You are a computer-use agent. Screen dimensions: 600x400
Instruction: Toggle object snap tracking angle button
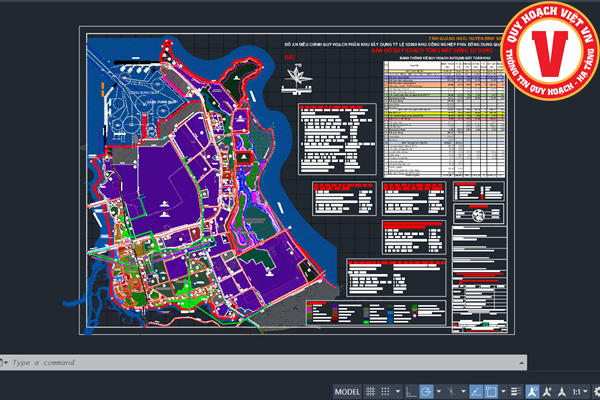click(x=476, y=391)
